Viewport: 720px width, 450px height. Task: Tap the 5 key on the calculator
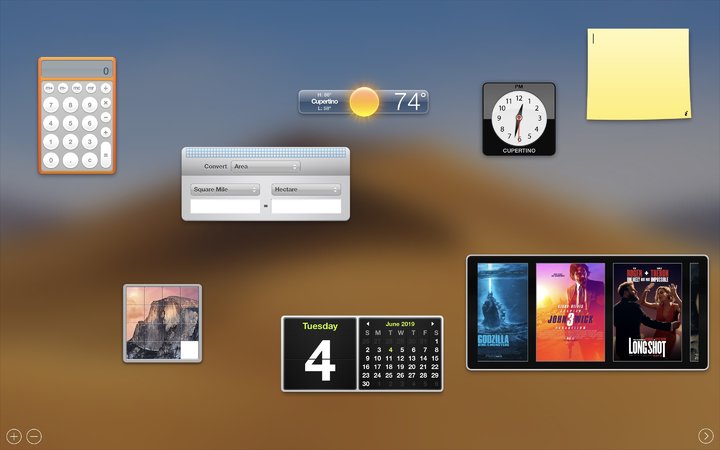point(70,123)
